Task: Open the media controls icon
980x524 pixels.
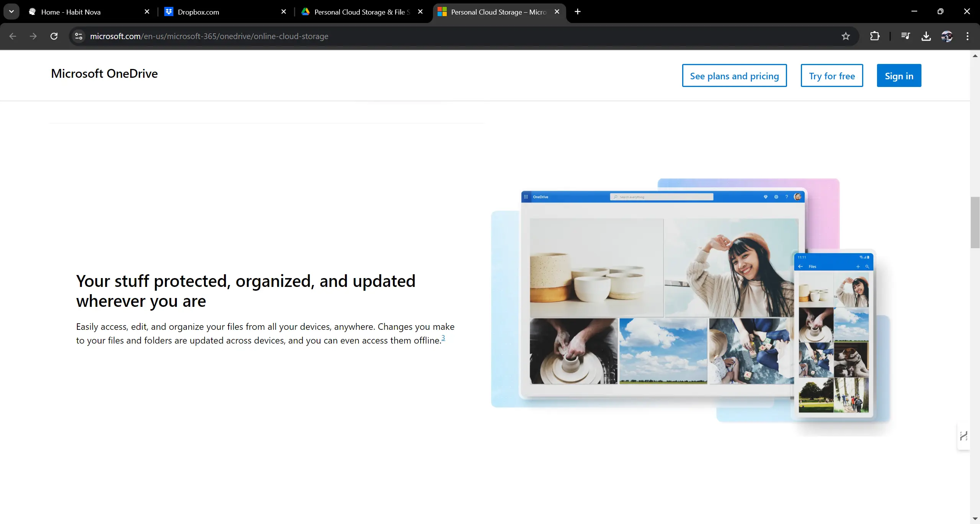Action: pyautogui.click(x=905, y=36)
